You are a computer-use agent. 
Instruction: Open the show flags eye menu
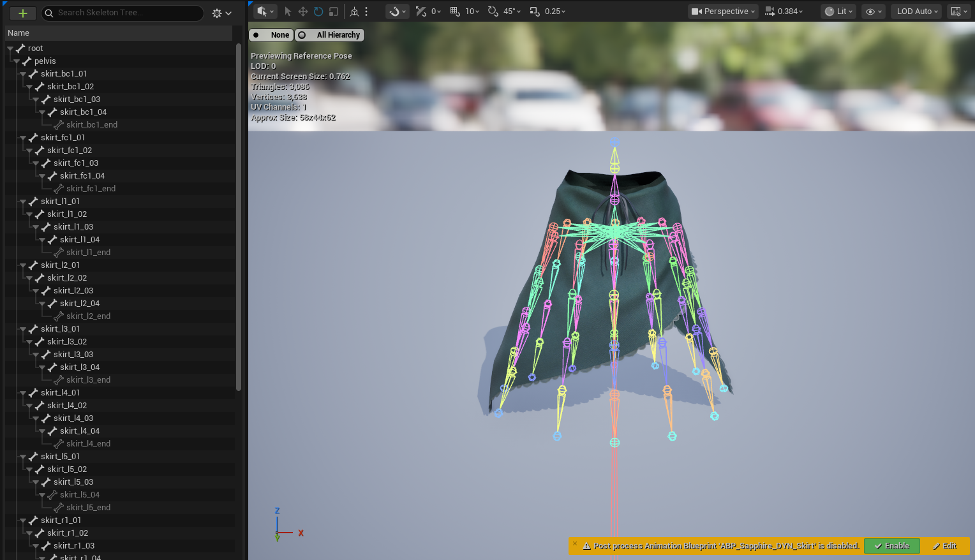click(873, 11)
